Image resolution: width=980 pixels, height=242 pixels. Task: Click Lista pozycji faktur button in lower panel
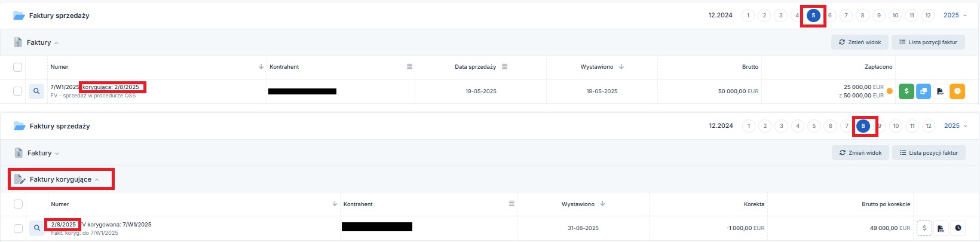pyautogui.click(x=929, y=153)
